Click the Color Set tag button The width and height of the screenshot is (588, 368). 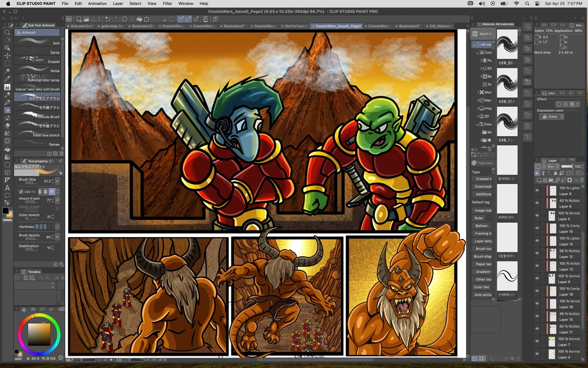(x=482, y=287)
